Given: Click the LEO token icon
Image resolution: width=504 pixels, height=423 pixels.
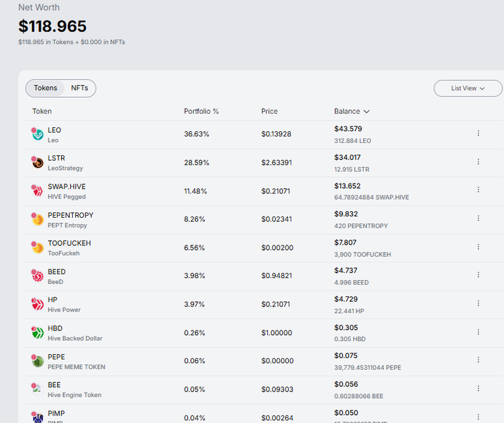Looking at the screenshot, I should click(37, 134).
